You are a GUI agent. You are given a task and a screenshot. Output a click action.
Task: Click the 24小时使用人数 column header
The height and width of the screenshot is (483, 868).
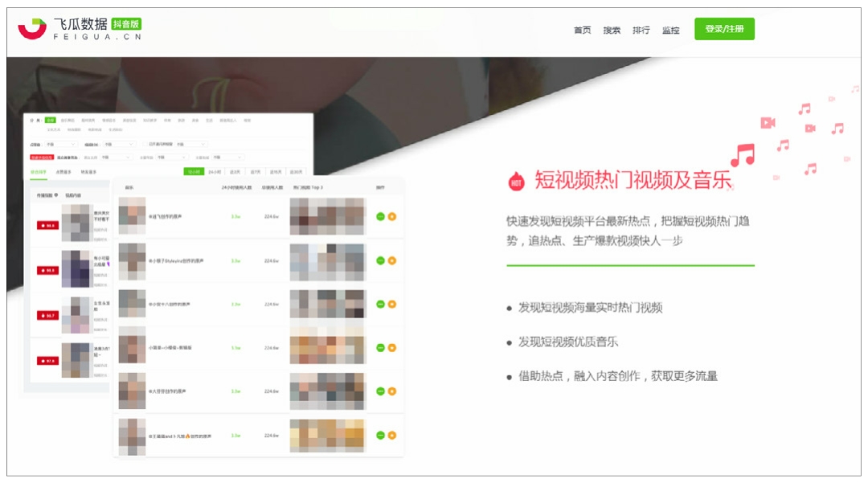tap(236, 187)
